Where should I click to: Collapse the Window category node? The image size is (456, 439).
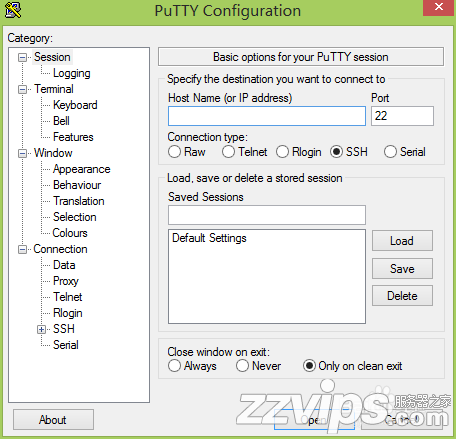pyautogui.click(x=22, y=154)
